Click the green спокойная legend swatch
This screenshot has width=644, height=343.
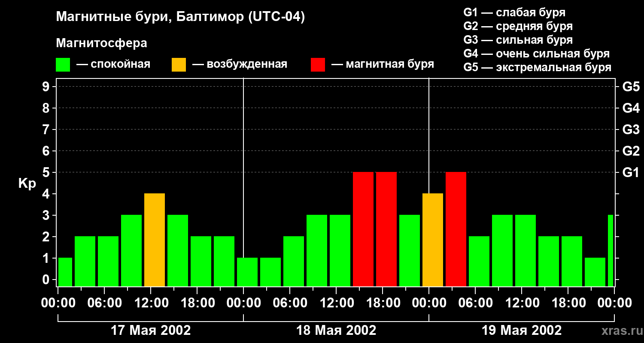point(63,65)
